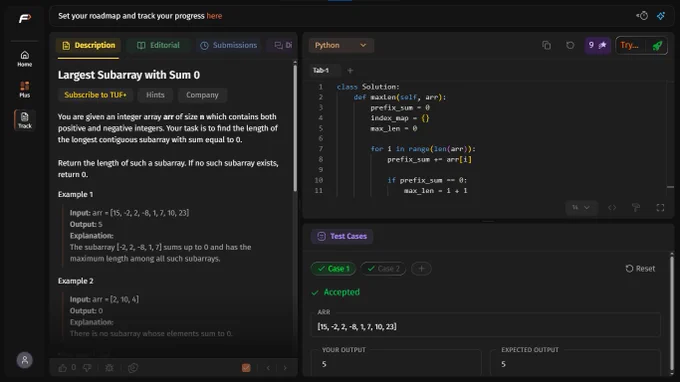
Task: Copy code with the copy icon
Action: click(x=546, y=45)
